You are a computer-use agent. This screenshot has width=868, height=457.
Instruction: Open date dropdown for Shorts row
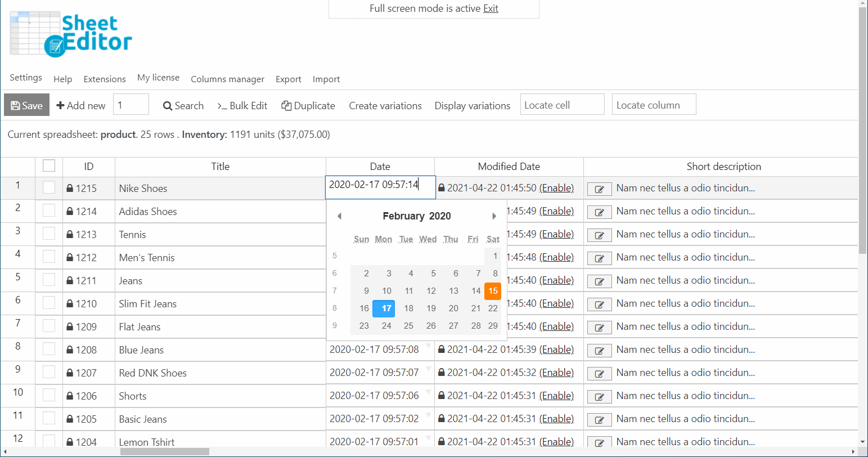(x=429, y=392)
